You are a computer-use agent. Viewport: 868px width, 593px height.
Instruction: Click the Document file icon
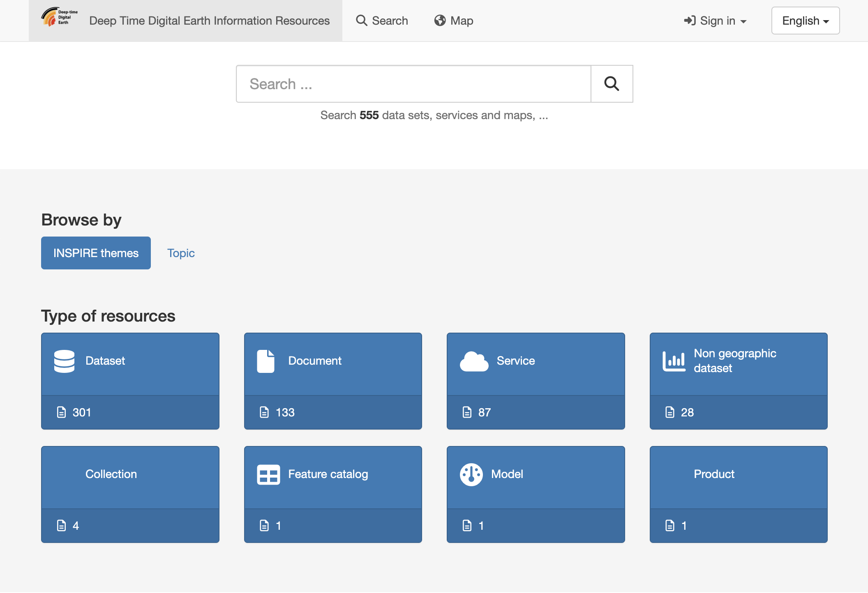[x=265, y=361]
